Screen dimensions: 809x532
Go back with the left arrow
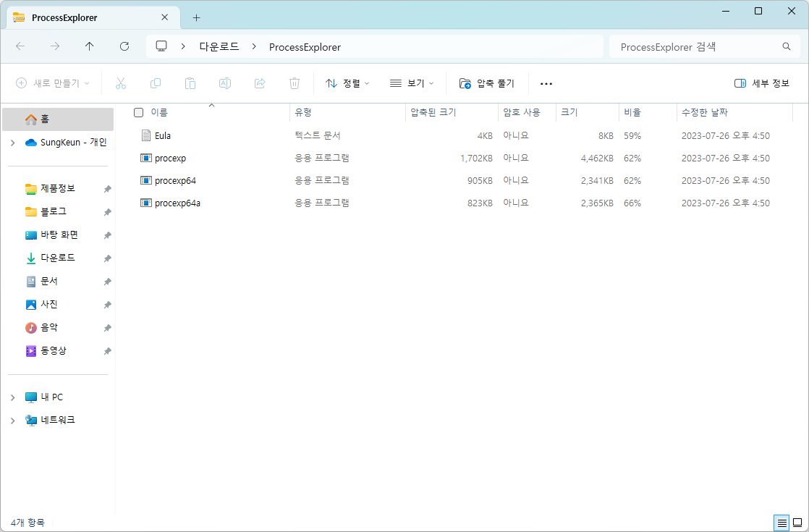pyautogui.click(x=20, y=46)
